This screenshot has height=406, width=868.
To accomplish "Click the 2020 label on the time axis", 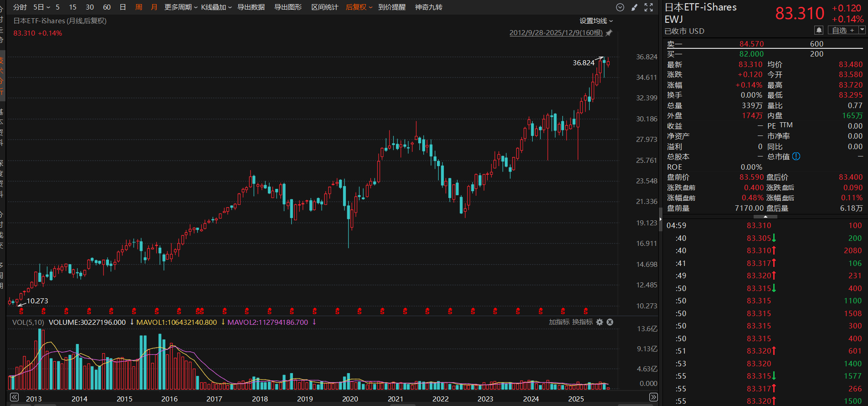I will 350,399.
